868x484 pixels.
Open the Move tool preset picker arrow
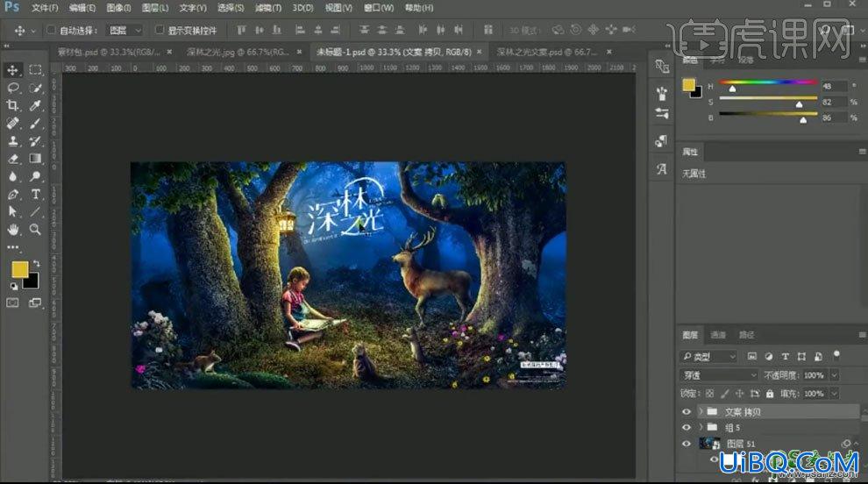(34, 31)
